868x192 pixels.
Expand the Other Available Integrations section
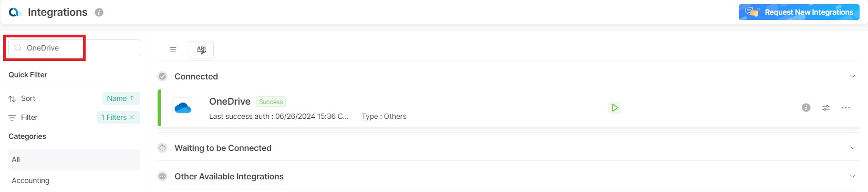[x=852, y=176]
